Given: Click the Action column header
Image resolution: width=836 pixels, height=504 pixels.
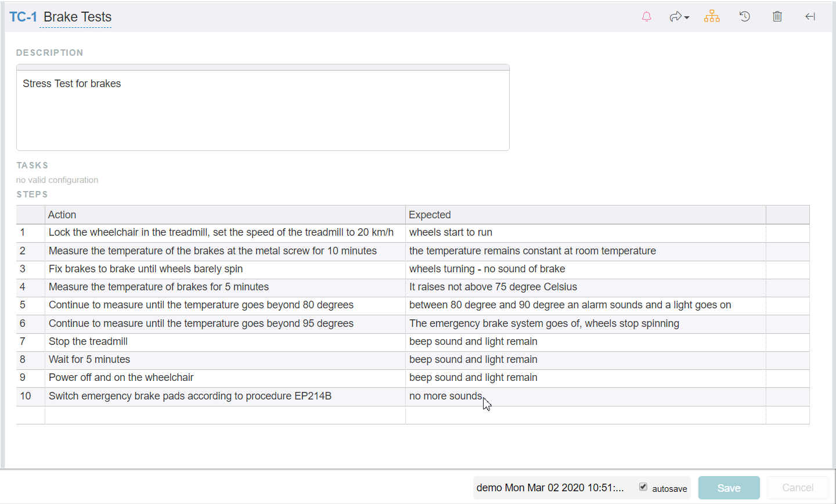Looking at the screenshot, I should (x=225, y=215).
